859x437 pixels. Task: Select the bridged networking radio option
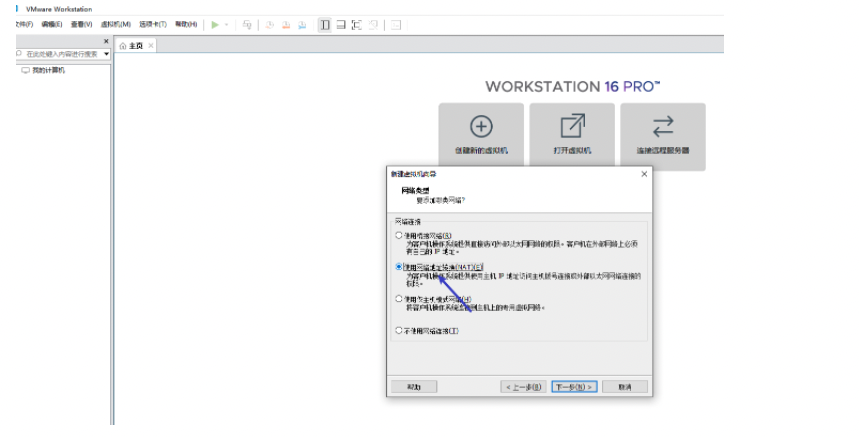pyautogui.click(x=399, y=236)
